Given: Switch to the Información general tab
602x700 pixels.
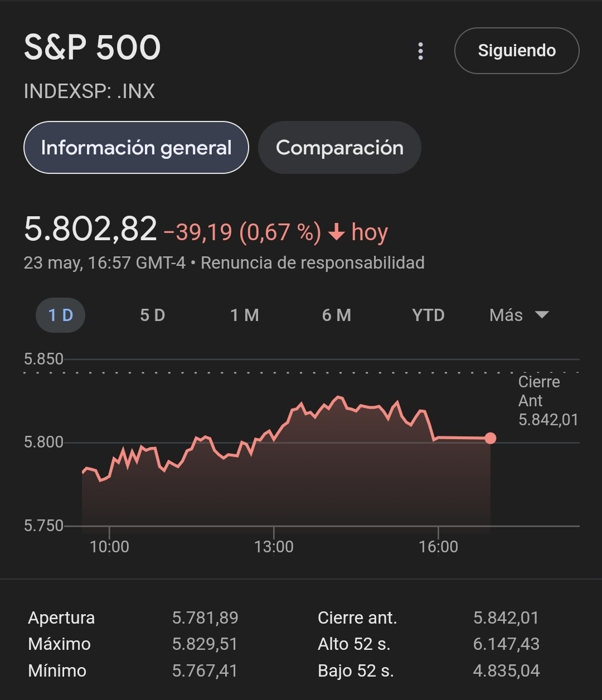Looking at the screenshot, I should click(136, 148).
